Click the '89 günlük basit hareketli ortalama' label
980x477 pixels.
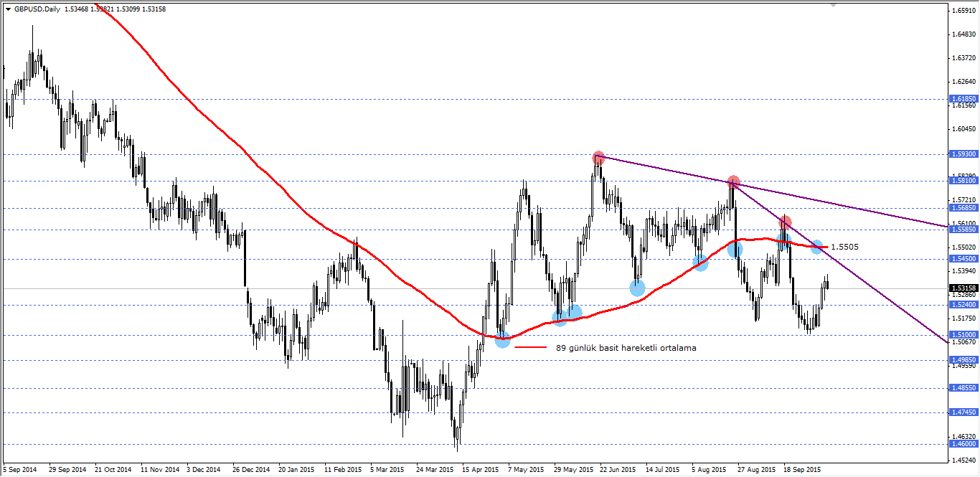point(626,346)
